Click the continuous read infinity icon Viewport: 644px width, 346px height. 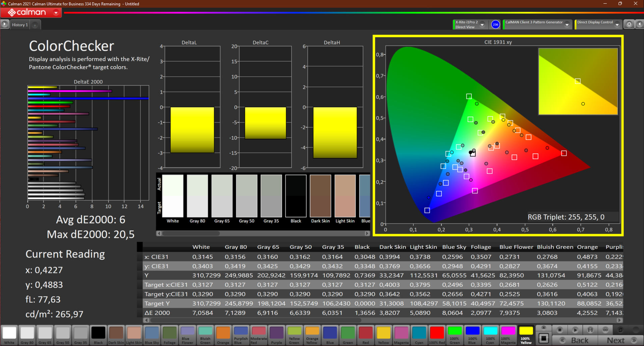point(605,330)
